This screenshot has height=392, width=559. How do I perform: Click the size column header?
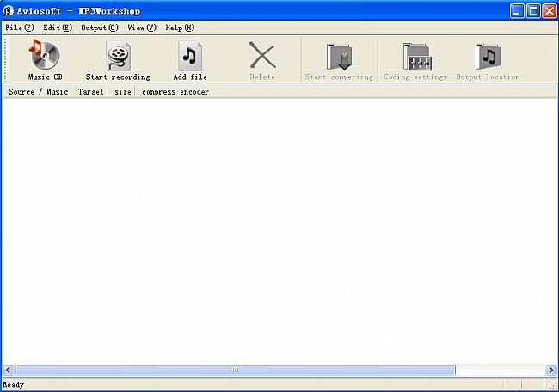click(x=121, y=92)
